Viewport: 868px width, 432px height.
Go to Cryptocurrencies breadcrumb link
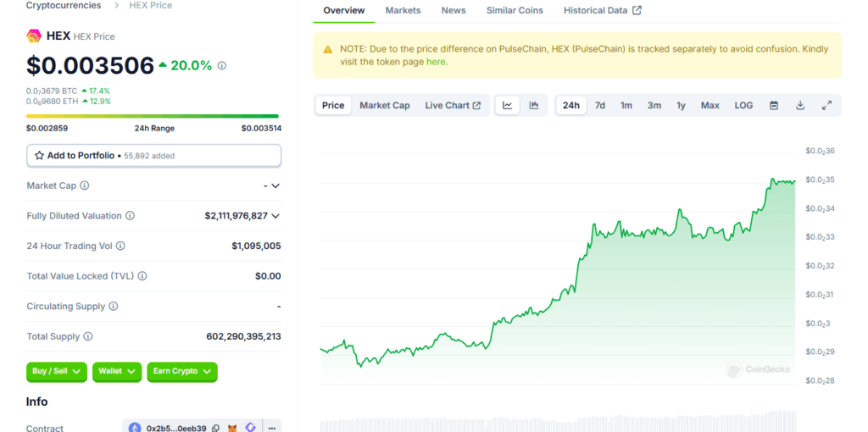(64, 6)
